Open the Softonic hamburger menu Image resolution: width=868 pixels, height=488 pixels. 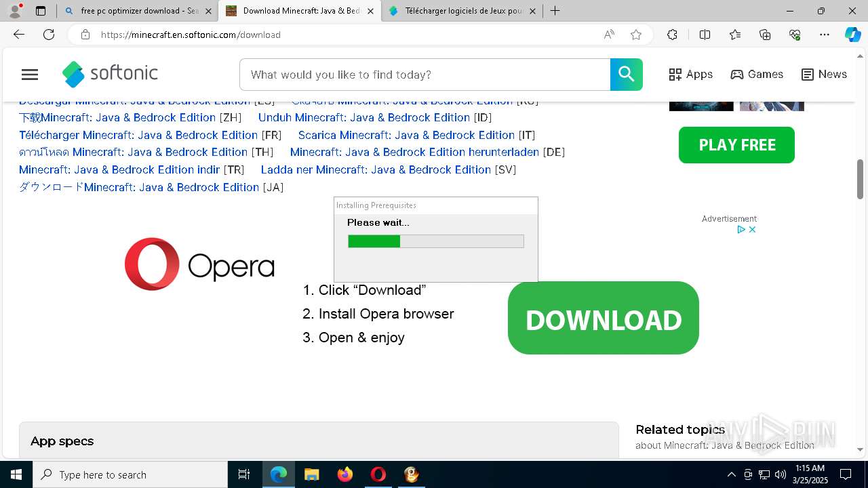30,75
